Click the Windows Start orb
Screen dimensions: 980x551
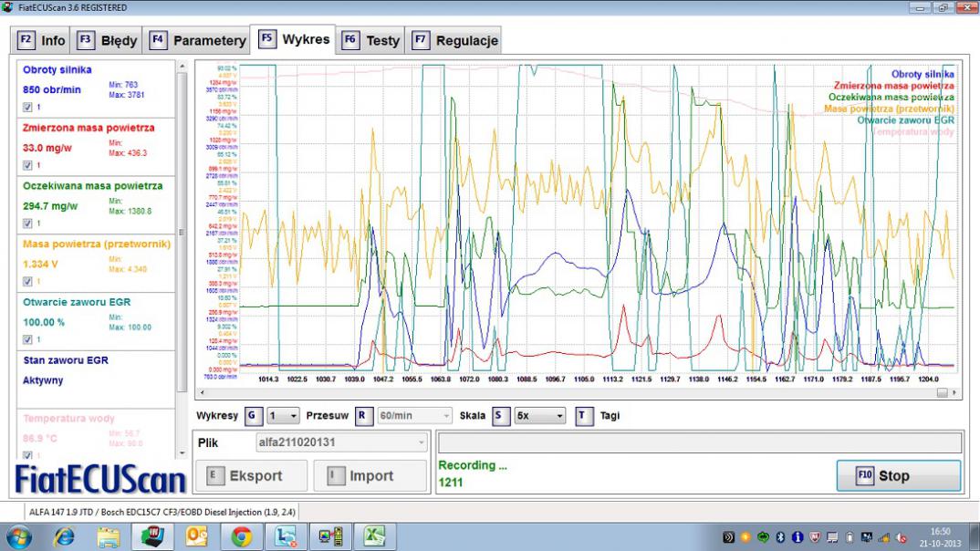click(17, 536)
